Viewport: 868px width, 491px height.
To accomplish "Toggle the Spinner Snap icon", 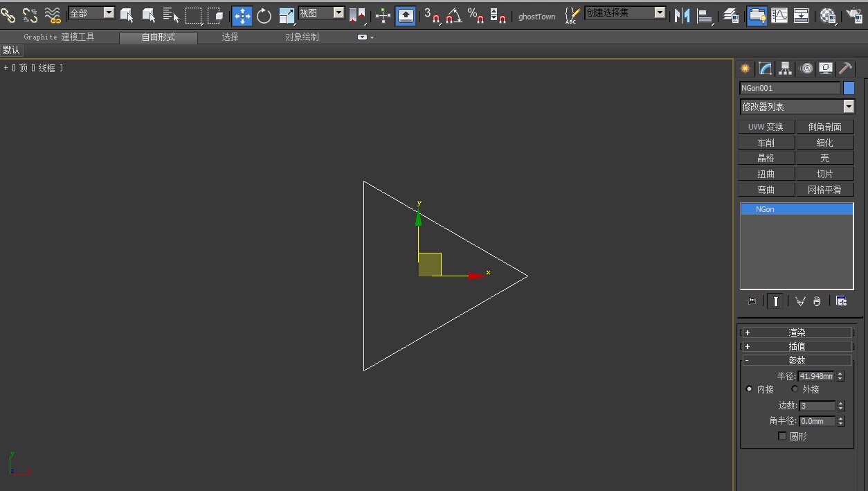I will [498, 15].
